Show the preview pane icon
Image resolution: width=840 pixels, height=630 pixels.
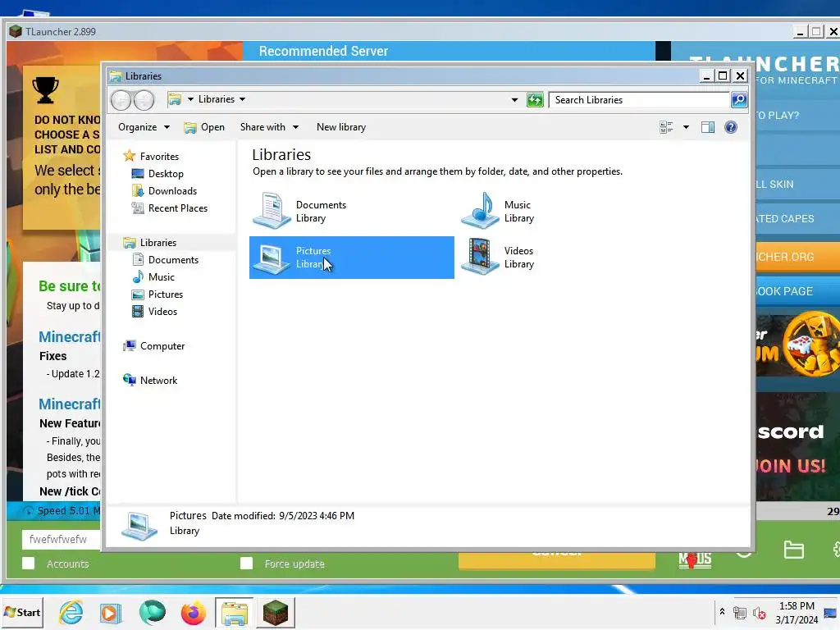[708, 127]
